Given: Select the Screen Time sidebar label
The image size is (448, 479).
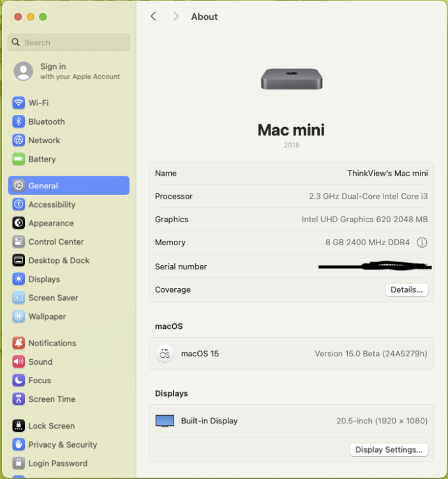Looking at the screenshot, I should [x=52, y=399].
